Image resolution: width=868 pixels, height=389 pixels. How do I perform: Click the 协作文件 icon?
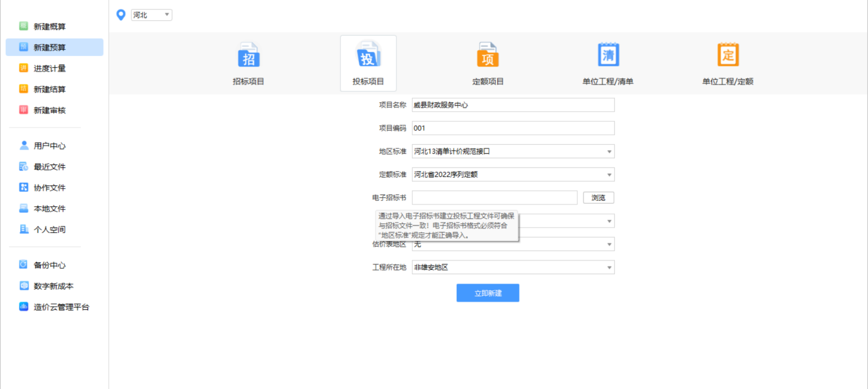[x=24, y=187]
